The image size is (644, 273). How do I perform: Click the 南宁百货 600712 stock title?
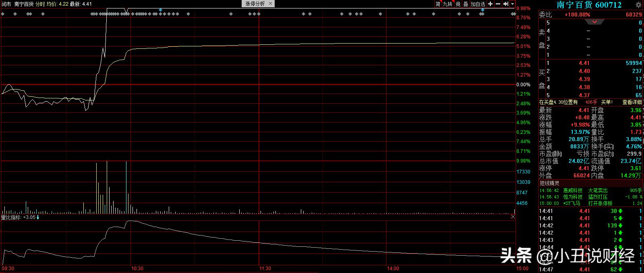(x=589, y=5)
